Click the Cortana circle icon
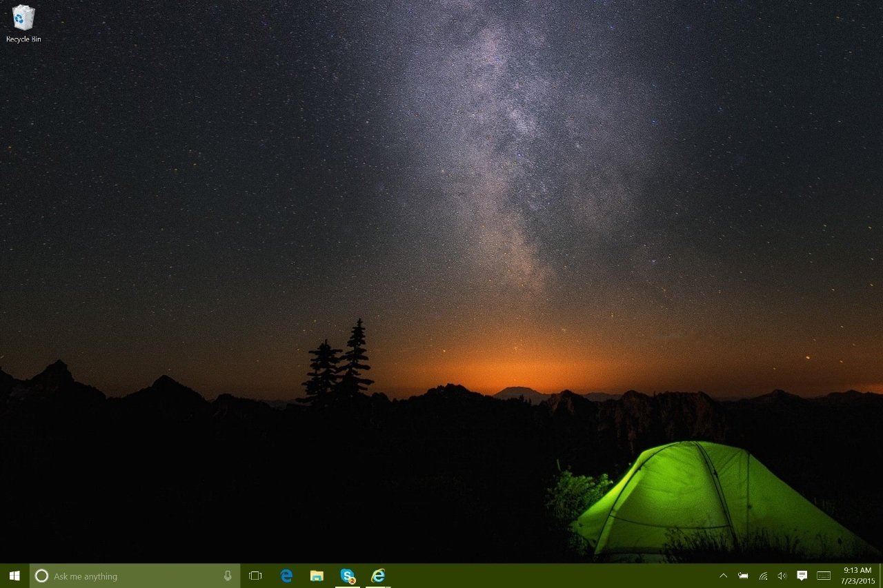 point(41,576)
